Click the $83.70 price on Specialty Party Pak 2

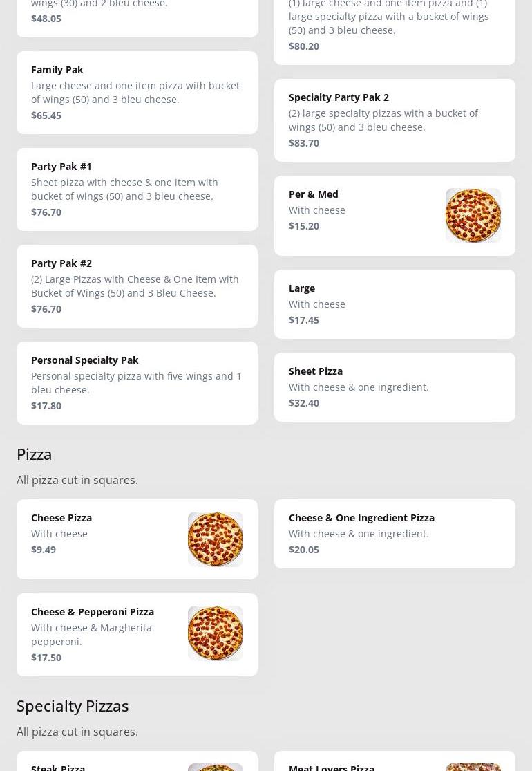[304, 143]
